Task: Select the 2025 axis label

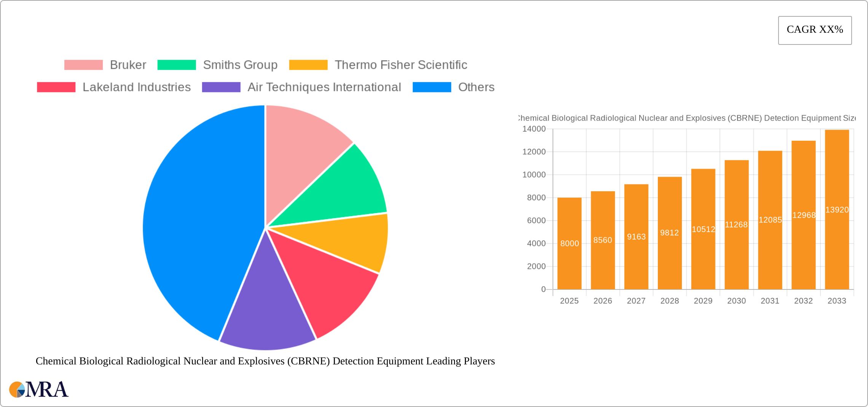Action: click(569, 300)
